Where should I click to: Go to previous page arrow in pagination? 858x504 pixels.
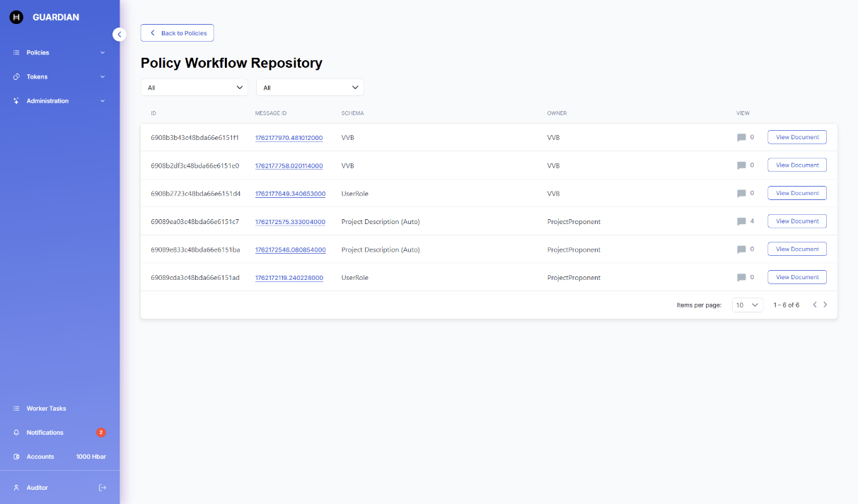point(814,305)
